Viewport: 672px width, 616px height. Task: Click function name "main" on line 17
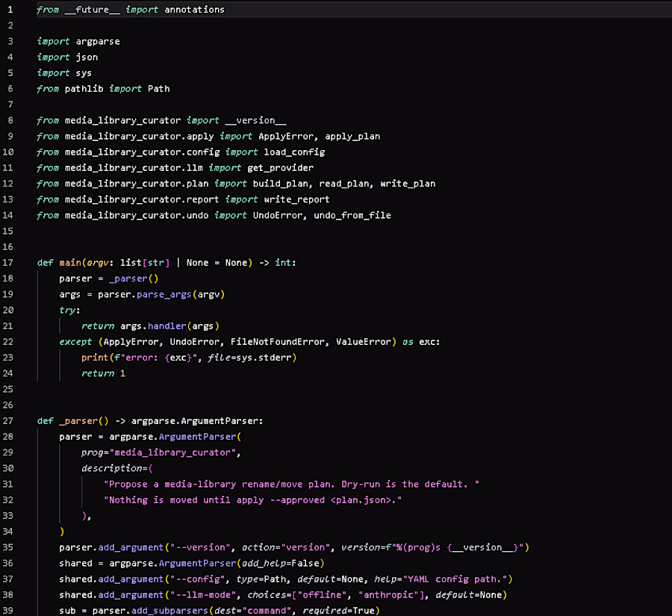70,263
